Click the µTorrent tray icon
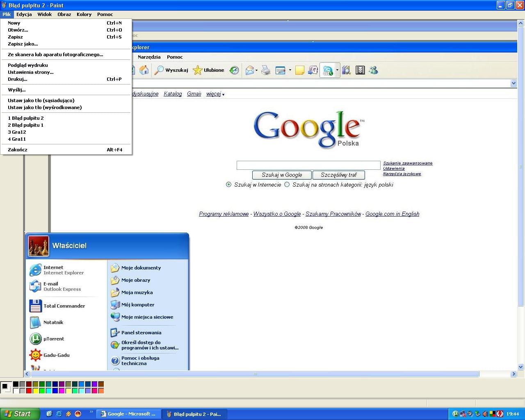Image resolution: width=525 pixels, height=420 pixels. pos(455,414)
